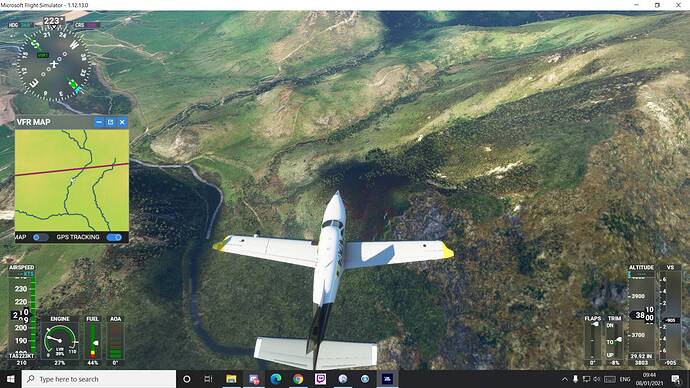Click the VS vertical speed tape
This screenshot has width=690, height=388.
(x=670, y=315)
